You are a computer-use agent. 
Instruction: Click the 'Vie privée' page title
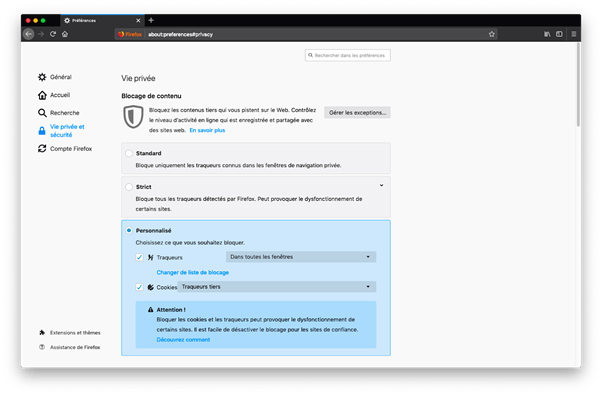tap(138, 78)
